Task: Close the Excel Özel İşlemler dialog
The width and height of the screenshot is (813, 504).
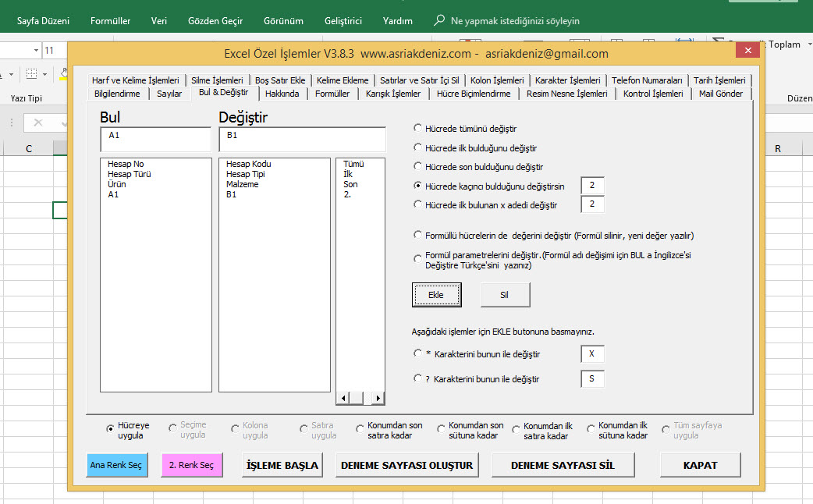Action: point(747,50)
